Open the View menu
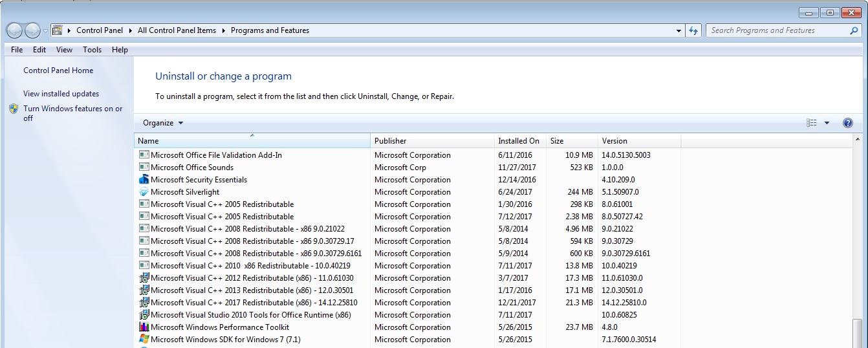The image size is (868, 348). tap(64, 50)
